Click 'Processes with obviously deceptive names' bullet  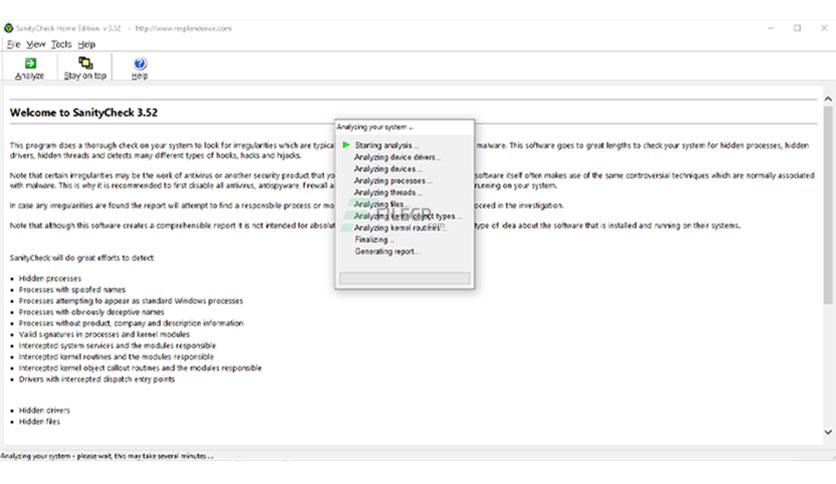[92, 312]
